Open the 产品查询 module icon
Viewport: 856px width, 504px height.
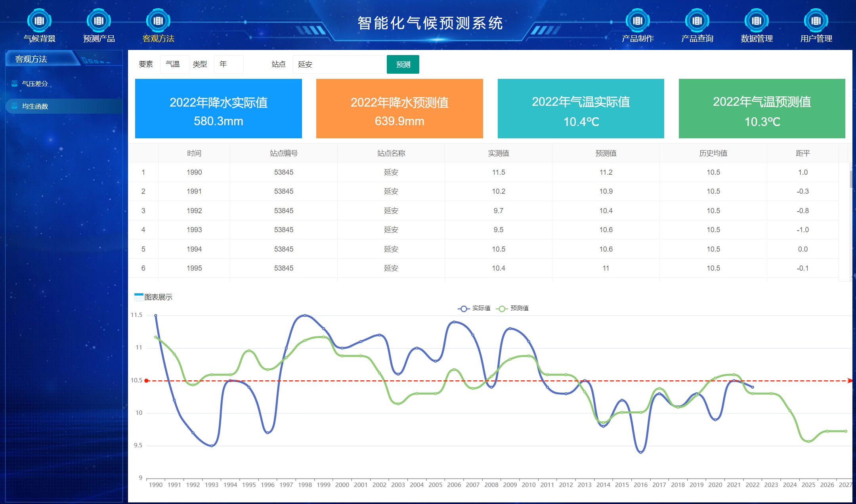click(697, 21)
